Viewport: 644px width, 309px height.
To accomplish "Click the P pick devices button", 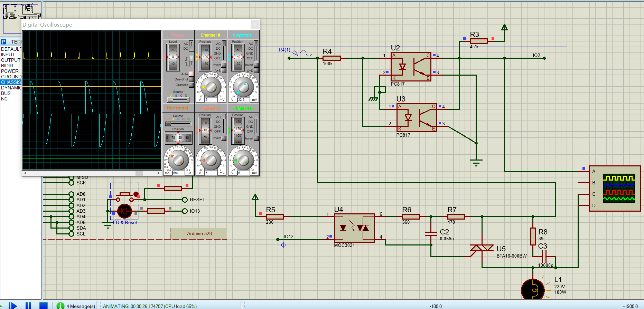I will 3,42.
